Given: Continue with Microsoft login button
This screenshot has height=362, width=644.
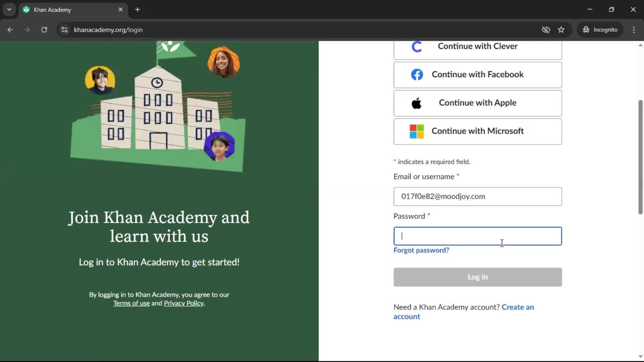Looking at the screenshot, I should 478,131.
